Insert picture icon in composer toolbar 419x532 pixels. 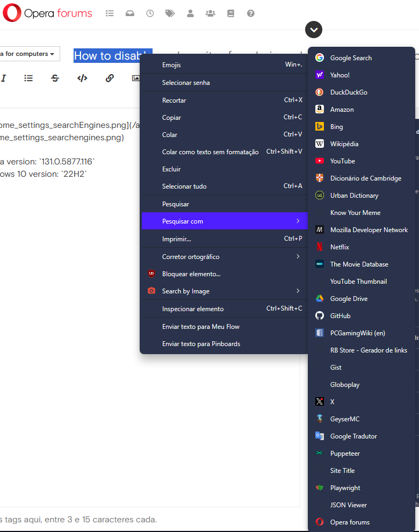(136, 78)
